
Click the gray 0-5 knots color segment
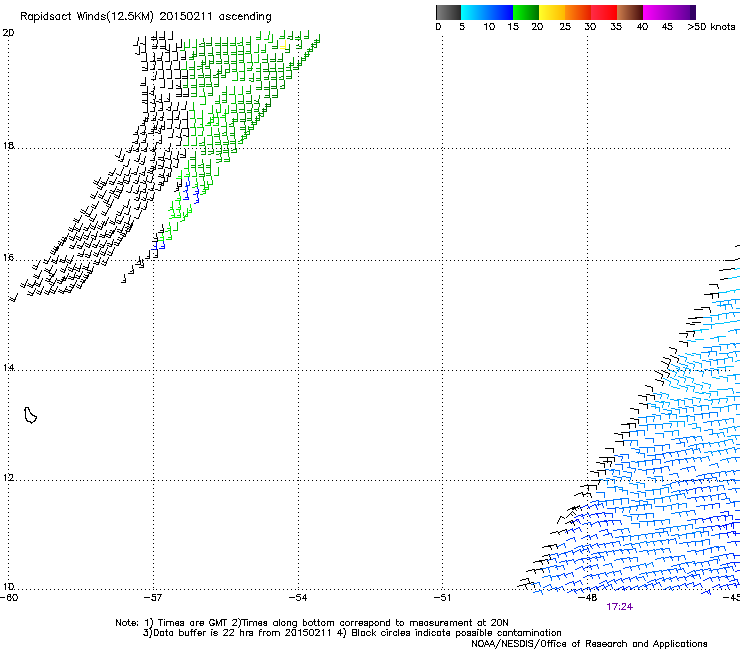(x=448, y=12)
